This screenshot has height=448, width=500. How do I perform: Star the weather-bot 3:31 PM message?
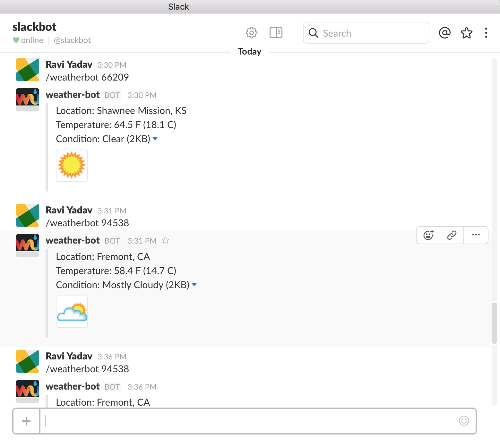[165, 240]
